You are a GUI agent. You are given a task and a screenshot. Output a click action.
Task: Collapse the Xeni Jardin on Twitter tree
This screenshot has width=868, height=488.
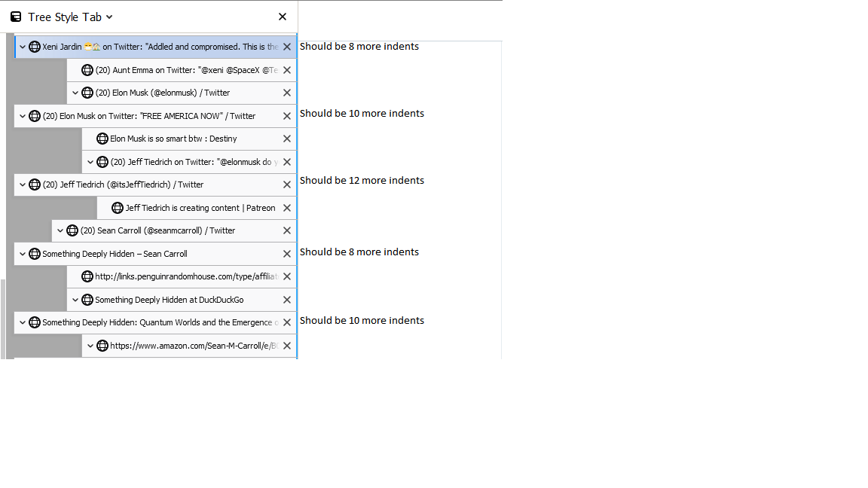pos(22,47)
